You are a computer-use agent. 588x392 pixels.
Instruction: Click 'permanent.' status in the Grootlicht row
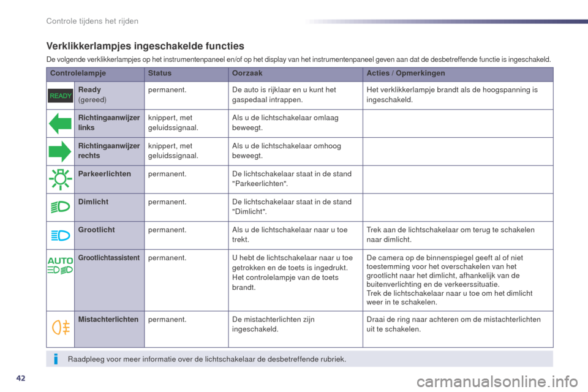(167, 230)
